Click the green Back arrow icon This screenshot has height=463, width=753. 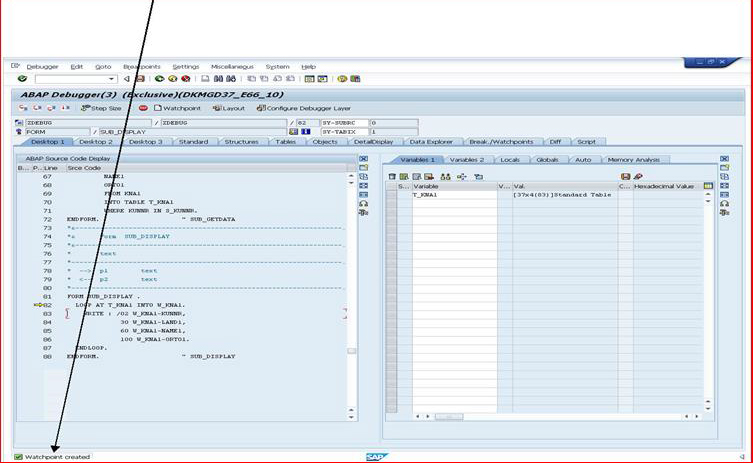tap(159, 79)
